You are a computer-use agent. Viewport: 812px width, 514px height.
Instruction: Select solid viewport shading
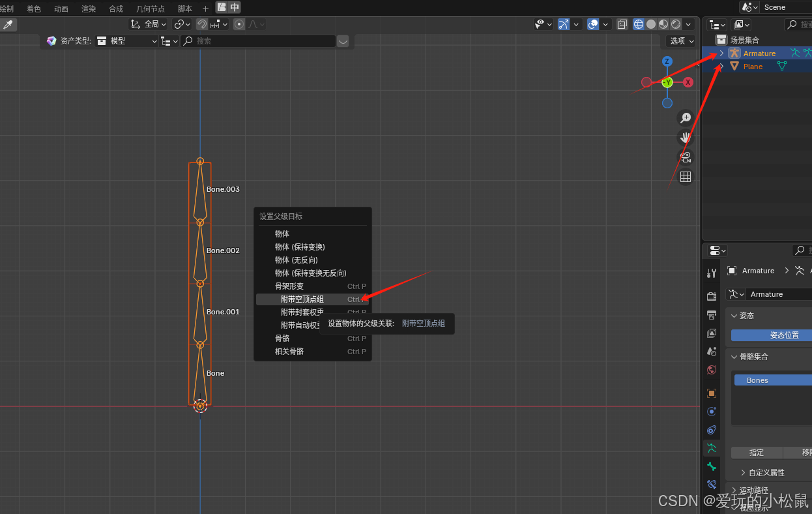point(651,24)
